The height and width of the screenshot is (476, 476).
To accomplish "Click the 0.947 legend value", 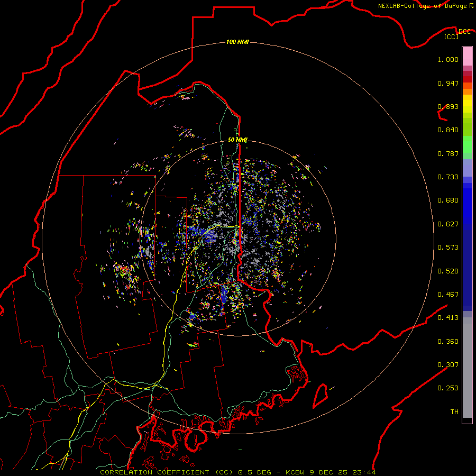I will [448, 83].
